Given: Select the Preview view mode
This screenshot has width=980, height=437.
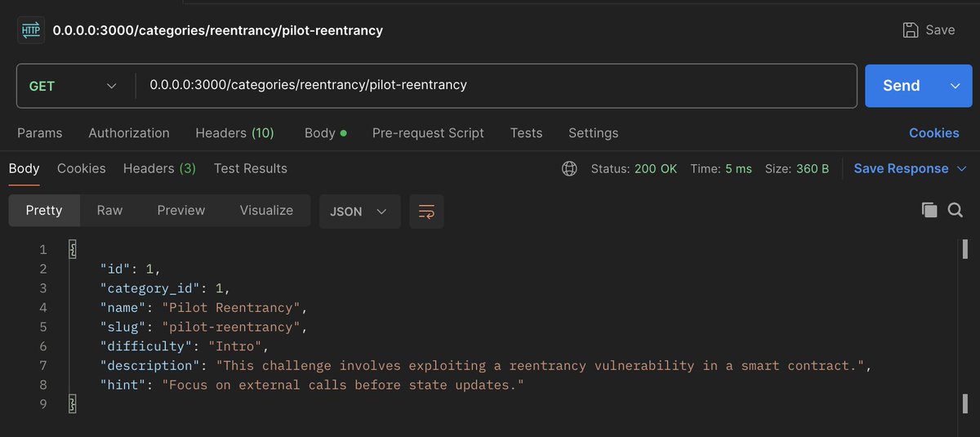Looking at the screenshot, I should tap(180, 211).
